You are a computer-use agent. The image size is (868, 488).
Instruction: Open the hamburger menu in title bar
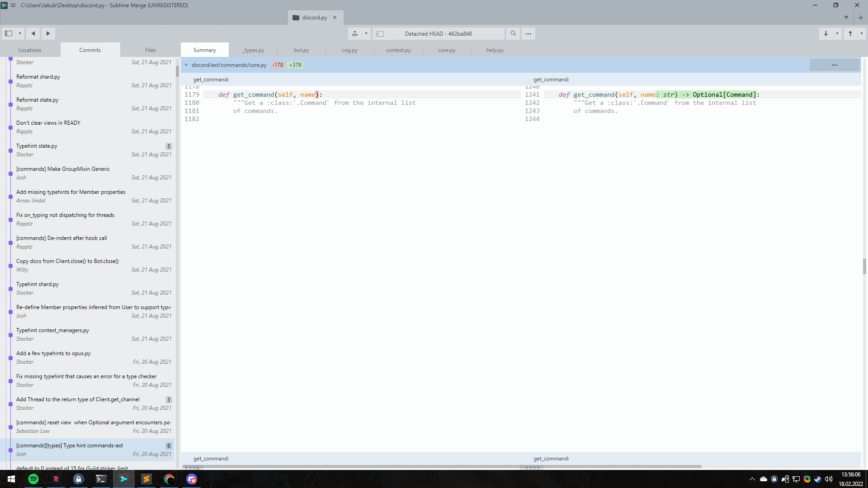click(13, 5)
